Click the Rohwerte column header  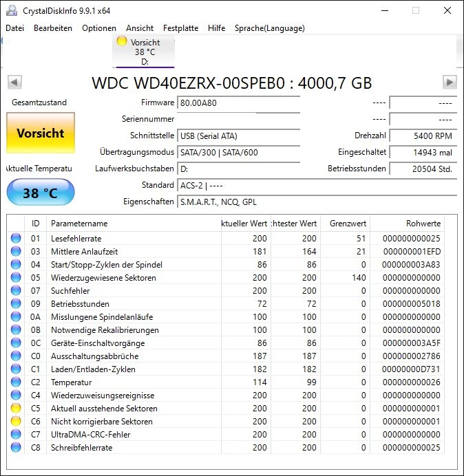[x=407, y=224]
